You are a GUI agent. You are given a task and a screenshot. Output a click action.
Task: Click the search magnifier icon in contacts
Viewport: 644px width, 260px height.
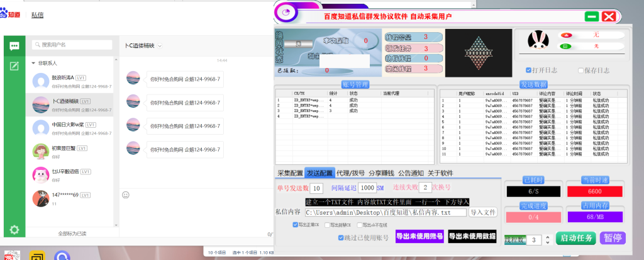[36, 45]
